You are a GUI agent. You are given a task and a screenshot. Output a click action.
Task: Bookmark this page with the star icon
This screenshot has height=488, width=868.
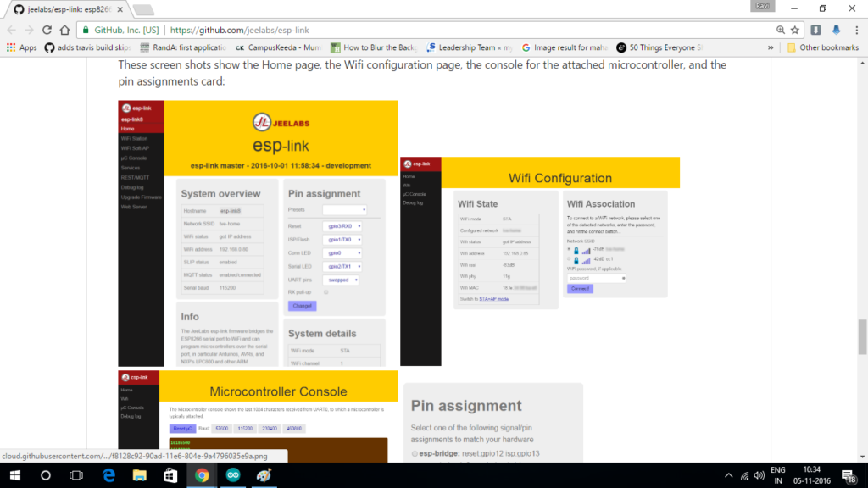pyautogui.click(x=795, y=30)
